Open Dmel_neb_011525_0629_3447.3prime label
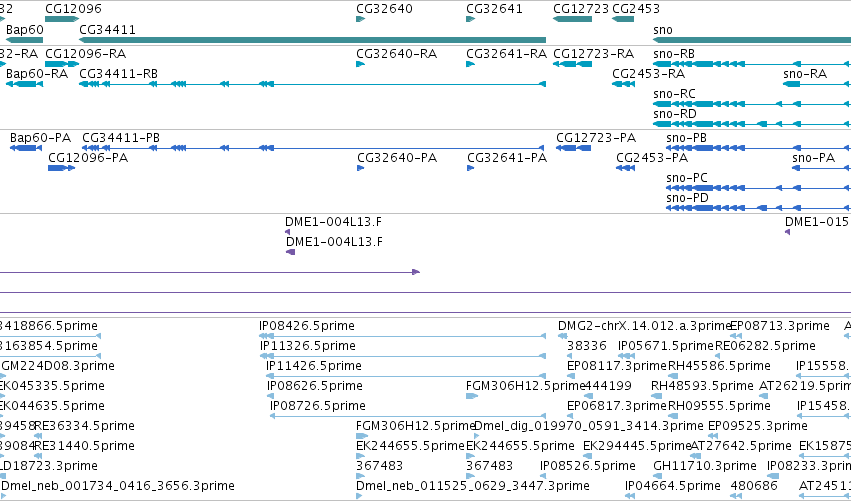This screenshot has width=851, height=501. click(x=473, y=485)
